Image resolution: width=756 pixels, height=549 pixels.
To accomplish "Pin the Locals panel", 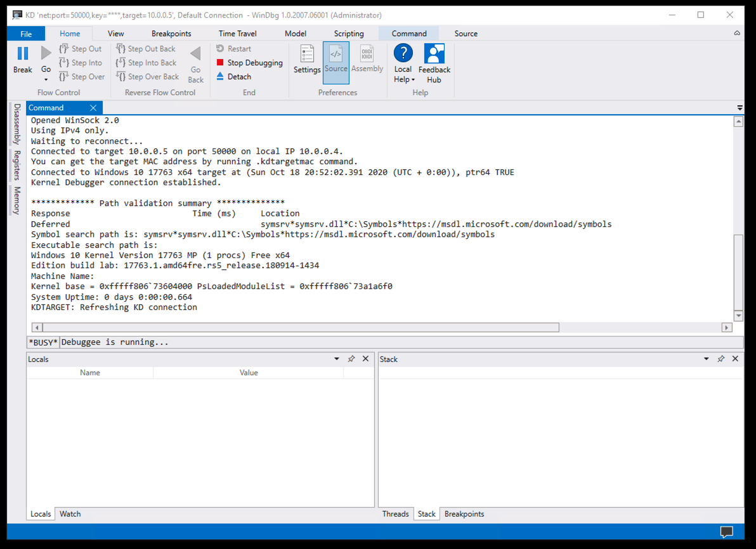I will coord(351,359).
